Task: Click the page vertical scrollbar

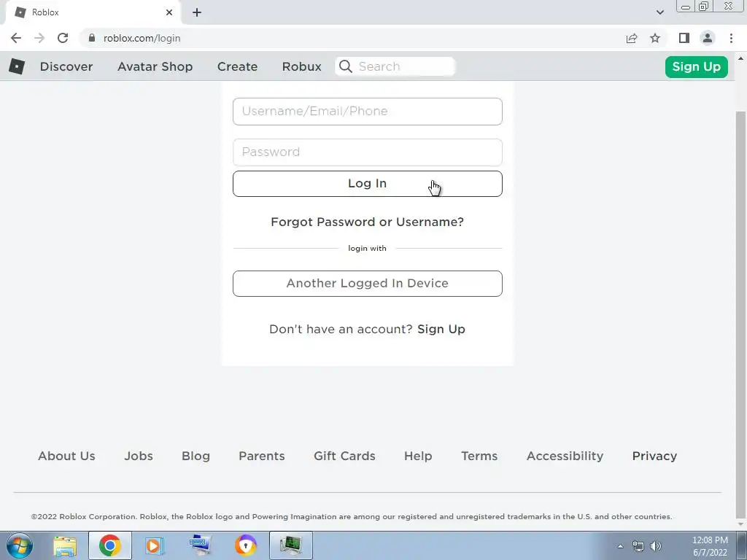Action: [x=740, y=314]
